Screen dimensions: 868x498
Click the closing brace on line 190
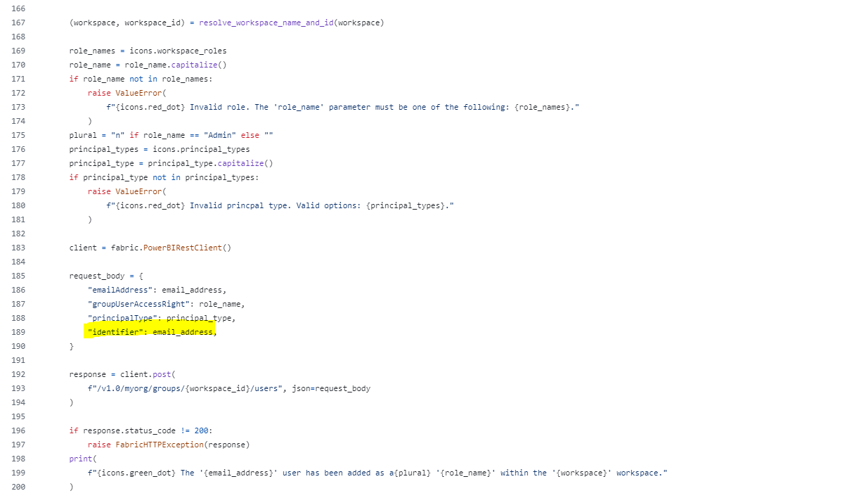tap(71, 346)
